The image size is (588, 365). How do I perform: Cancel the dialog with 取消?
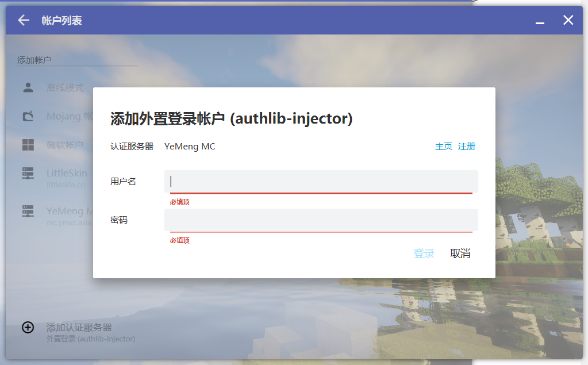tap(460, 253)
